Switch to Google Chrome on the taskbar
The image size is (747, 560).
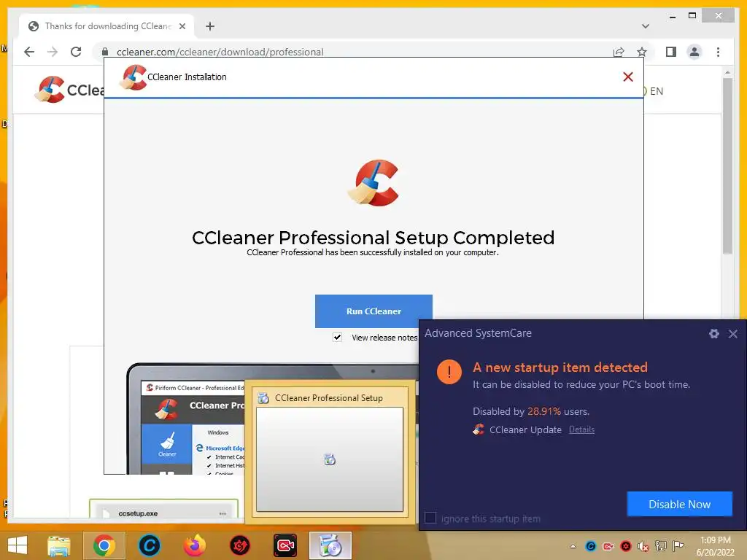click(104, 545)
